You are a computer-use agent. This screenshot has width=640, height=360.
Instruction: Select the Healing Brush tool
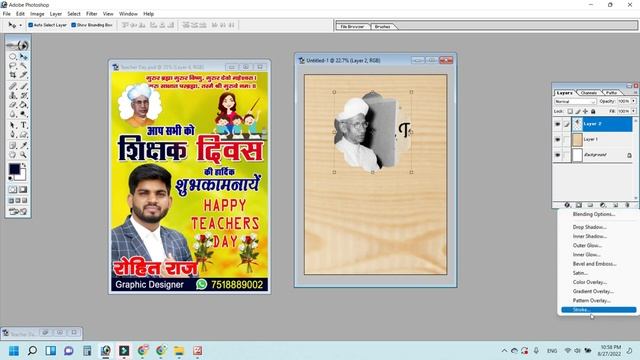[13, 86]
